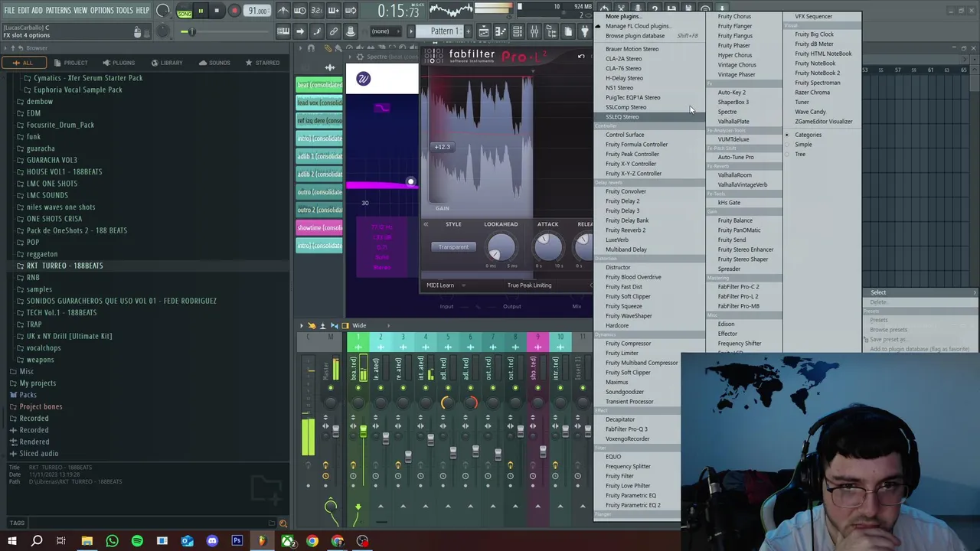Toggle metronome icon in toolbar
980x551 pixels.
(x=283, y=11)
